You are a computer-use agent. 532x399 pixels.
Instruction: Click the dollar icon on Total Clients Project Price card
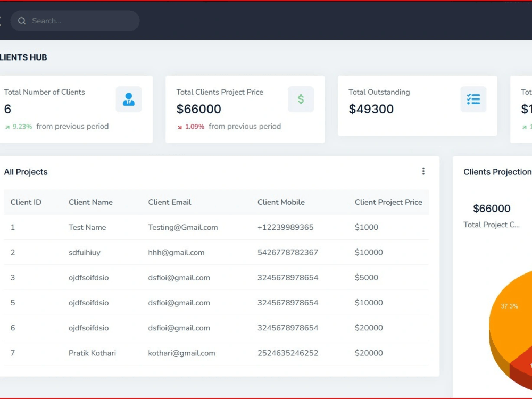click(301, 99)
